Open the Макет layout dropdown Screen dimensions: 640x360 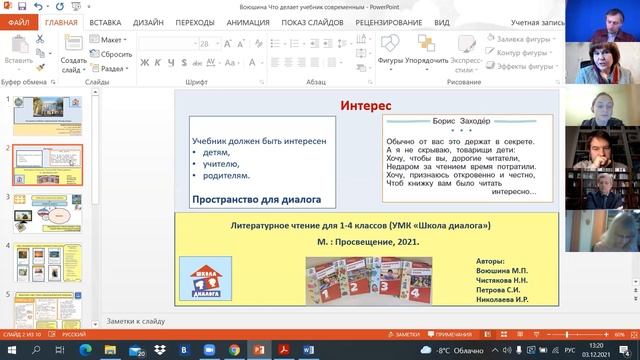coord(109,40)
